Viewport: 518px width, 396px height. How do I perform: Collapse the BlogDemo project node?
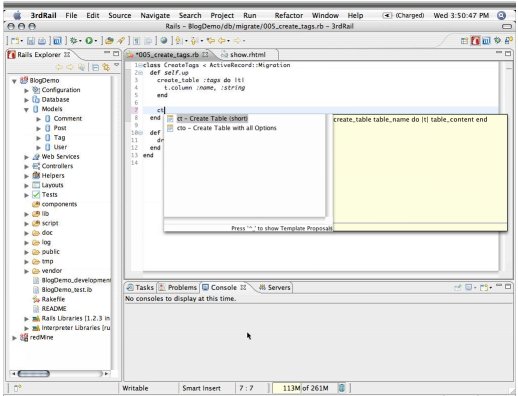click(14, 81)
